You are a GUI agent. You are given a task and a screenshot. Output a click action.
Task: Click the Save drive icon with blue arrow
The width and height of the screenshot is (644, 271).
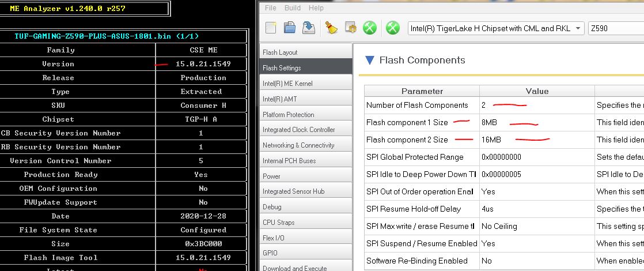tap(308, 28)
